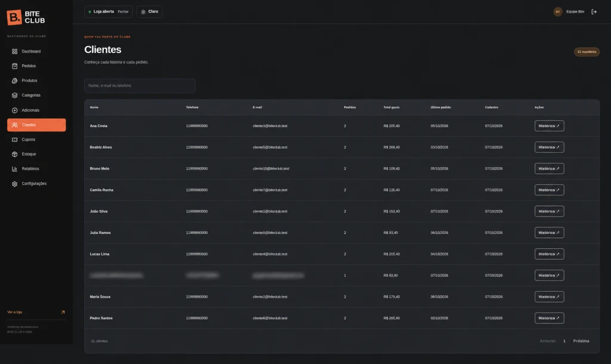Select page 1 in pagination
611x364 pixels.
tap(564, 341)
